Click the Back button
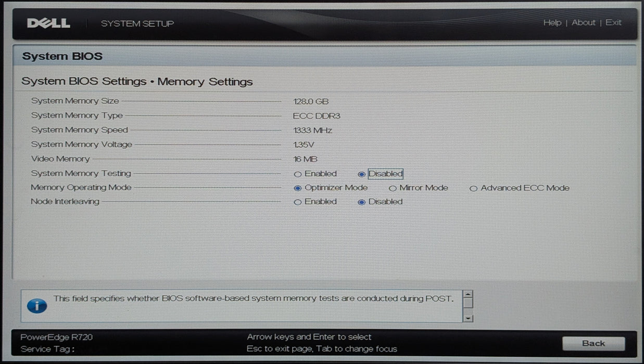 (x=594, y=343)
